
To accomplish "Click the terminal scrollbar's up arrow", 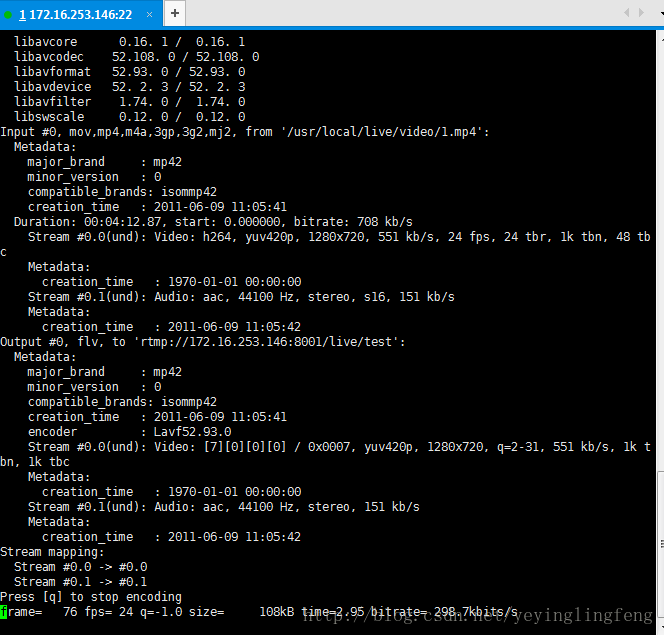I will click(x=661, y=38).
